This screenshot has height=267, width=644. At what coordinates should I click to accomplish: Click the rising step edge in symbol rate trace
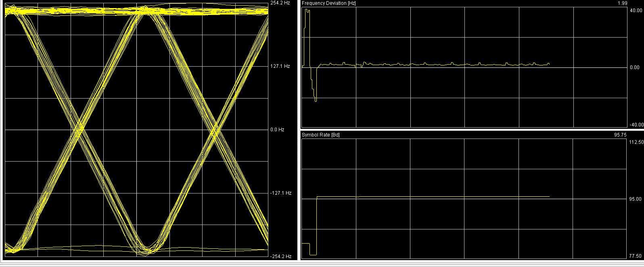[x=317, y=225]
